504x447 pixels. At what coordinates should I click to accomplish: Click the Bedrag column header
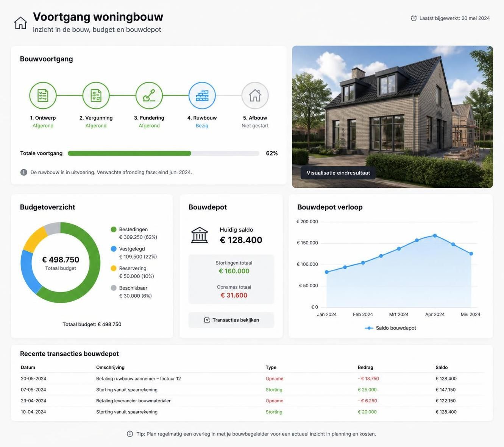tap(365, 367)
